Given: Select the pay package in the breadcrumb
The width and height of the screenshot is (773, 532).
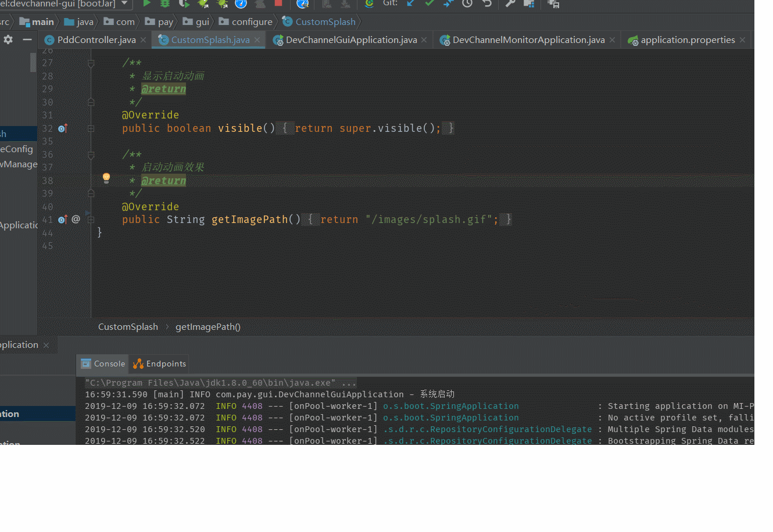Looking at the screenshot, I should (159, 22).
